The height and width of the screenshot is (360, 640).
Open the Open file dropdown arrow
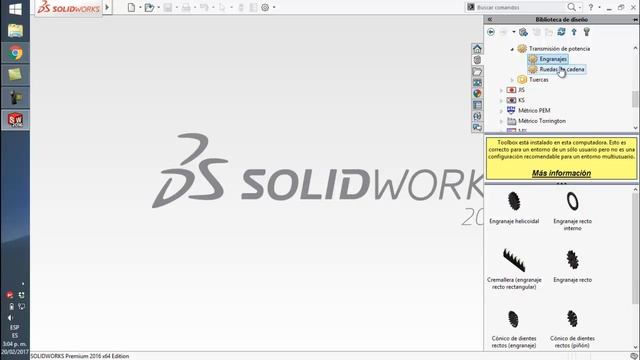(x=159, y=7)
